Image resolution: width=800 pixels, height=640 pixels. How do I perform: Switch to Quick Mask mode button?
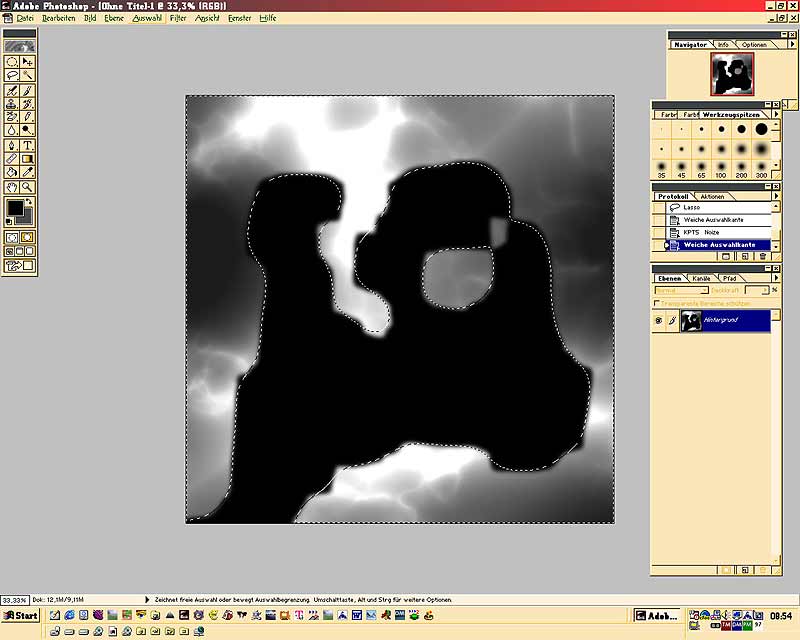28,237
